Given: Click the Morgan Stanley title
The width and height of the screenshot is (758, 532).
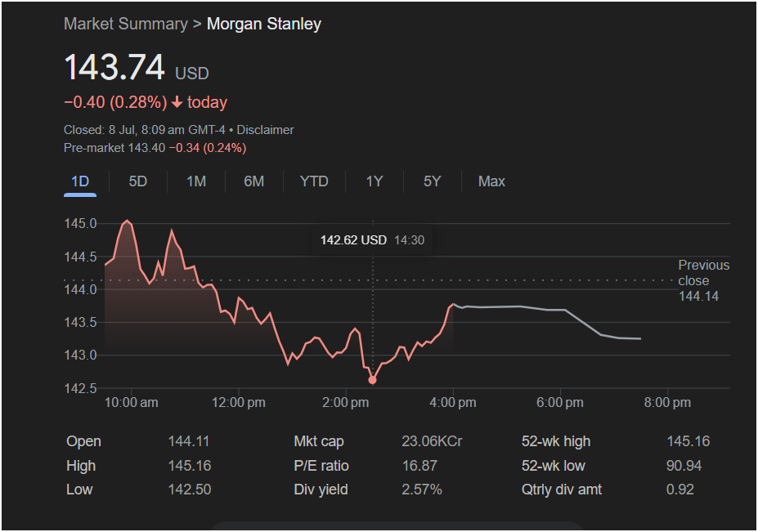Looking at the screenshot, I should click(x=264, y=24).
